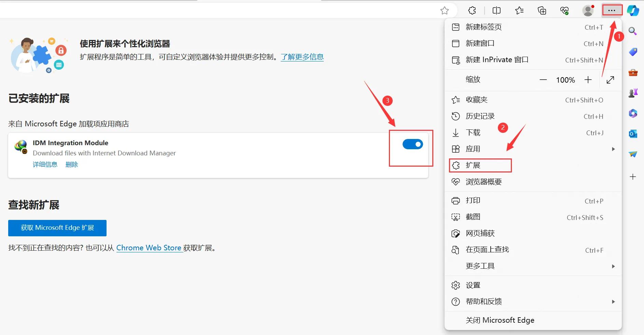Open 下载 from the menu

tap(533, 132)
